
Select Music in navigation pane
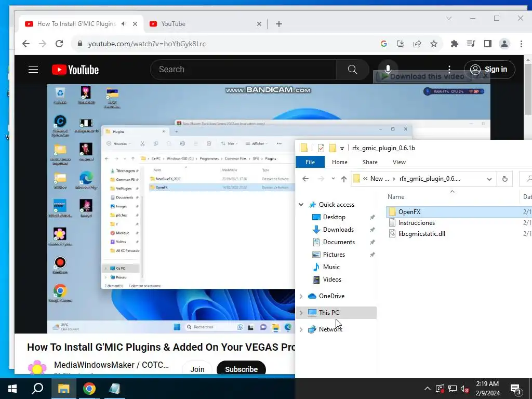(331, 267)
